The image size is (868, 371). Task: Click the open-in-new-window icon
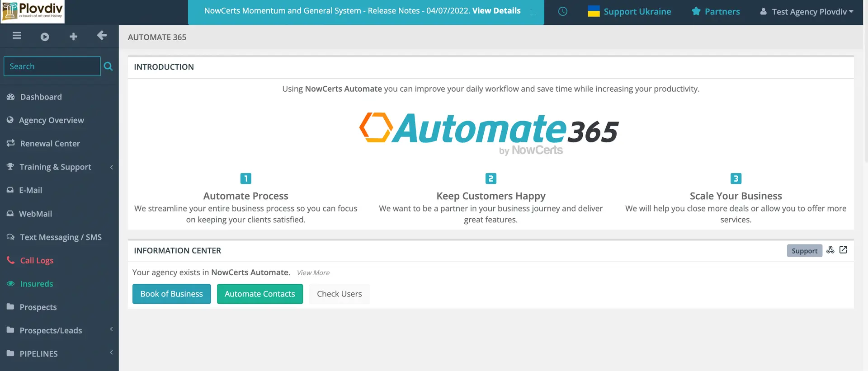(843, 250)
